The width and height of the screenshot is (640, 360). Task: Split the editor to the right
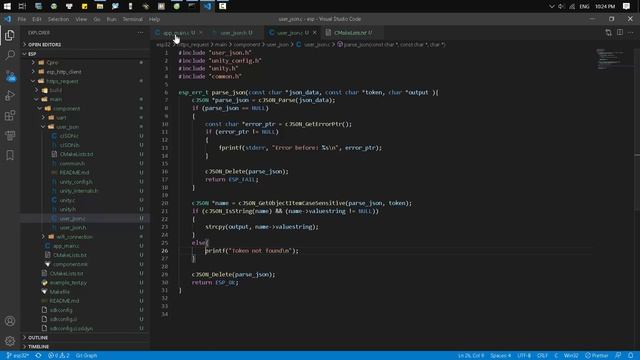point(620,33)
